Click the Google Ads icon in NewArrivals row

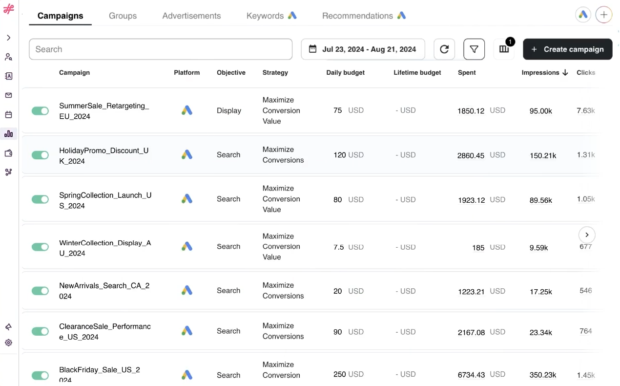click(187, 290)
